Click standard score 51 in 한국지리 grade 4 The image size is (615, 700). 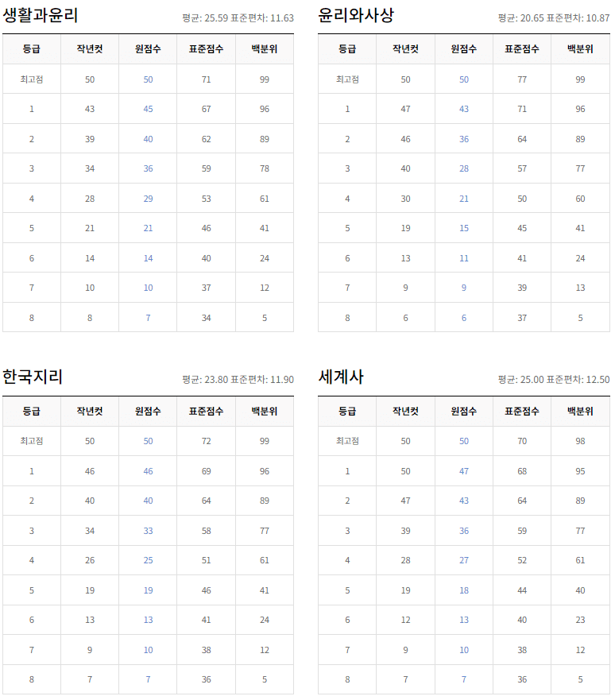pyautogui.click(x=206, y=560)
